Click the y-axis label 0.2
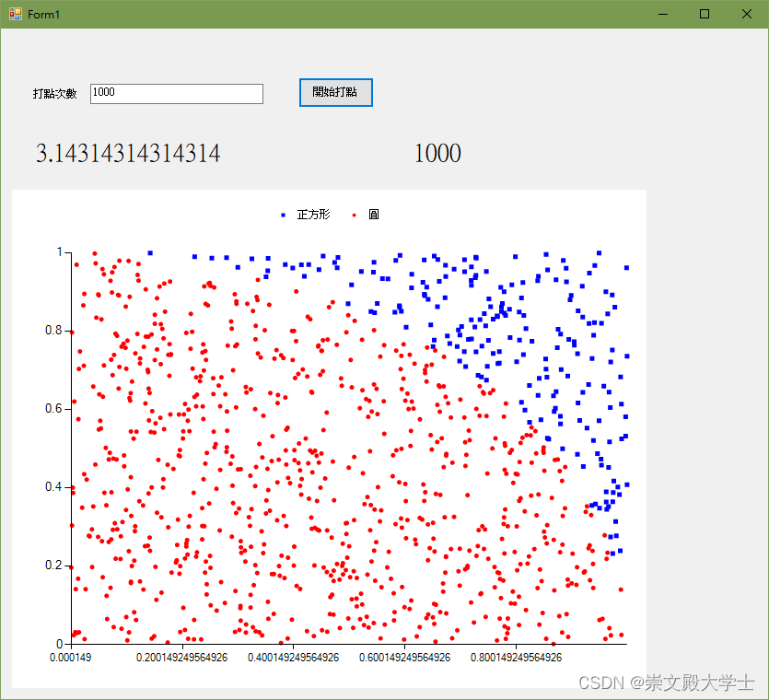 coord(53,566)
